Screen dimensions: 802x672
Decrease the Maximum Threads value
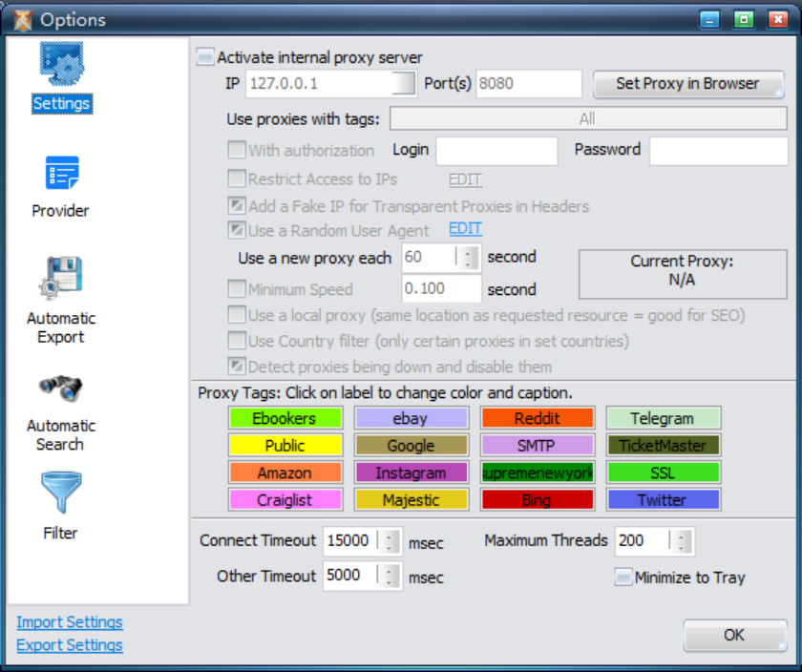click(x=682, y=548)
